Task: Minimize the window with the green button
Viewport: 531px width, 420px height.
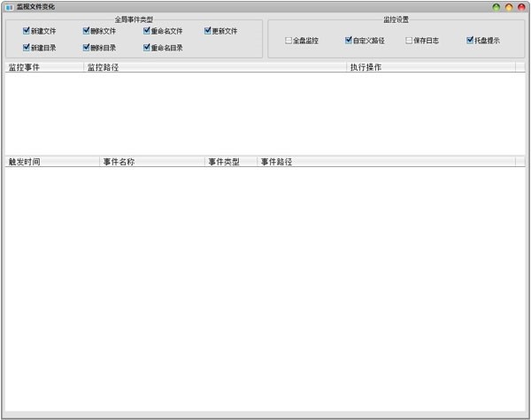Action: 496,7
